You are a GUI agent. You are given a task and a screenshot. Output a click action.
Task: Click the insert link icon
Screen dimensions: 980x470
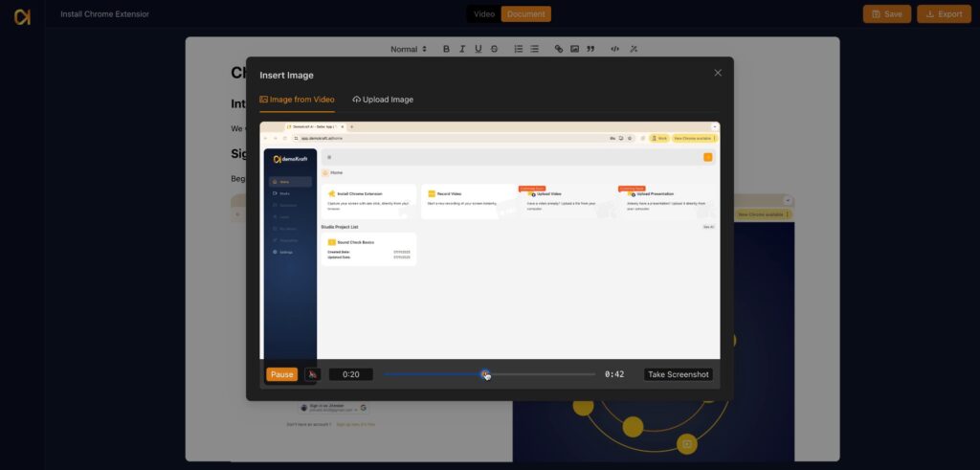pos(559,49)
